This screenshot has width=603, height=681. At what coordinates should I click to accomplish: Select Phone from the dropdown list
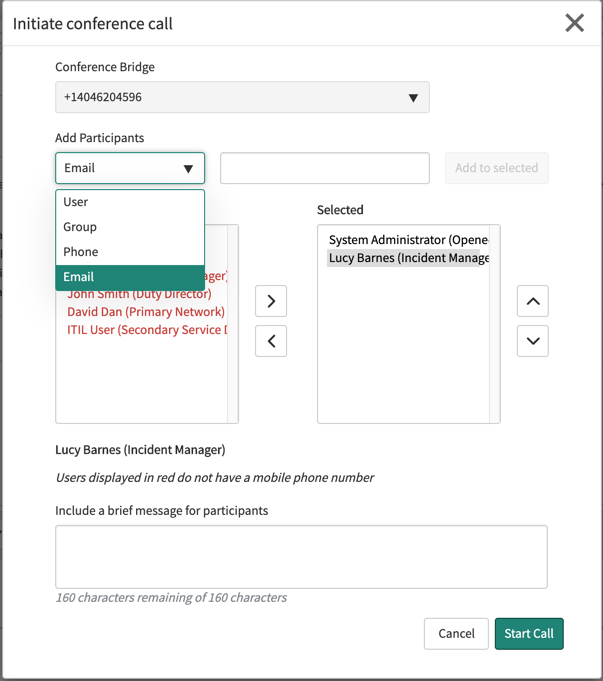pyautogui.click(x=130, y=252)
